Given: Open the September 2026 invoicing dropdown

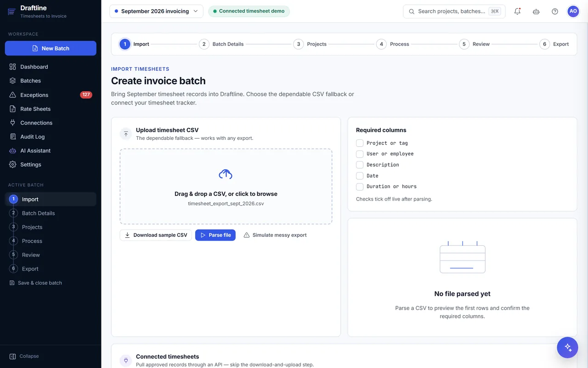Looking at the screenshot, I should coord(156,11).
